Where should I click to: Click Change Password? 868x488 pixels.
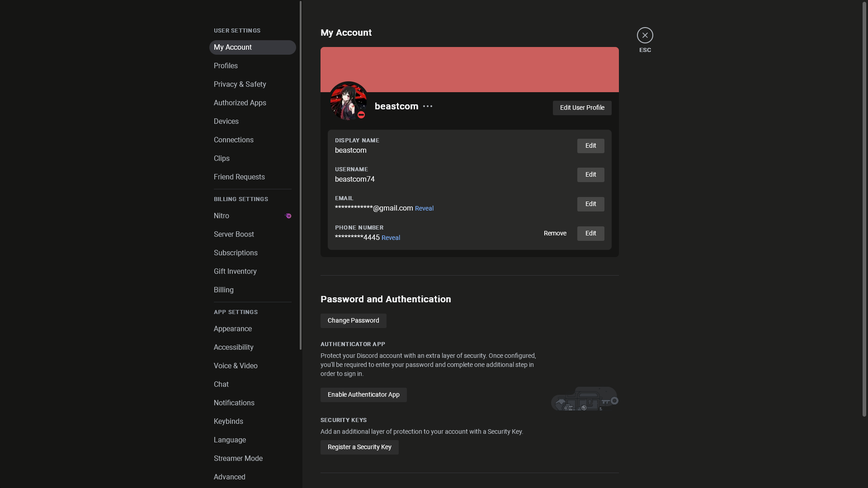tap(353, 321)
